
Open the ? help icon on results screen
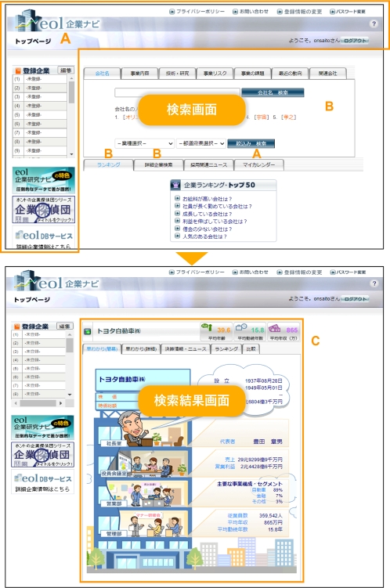(374, 283)
